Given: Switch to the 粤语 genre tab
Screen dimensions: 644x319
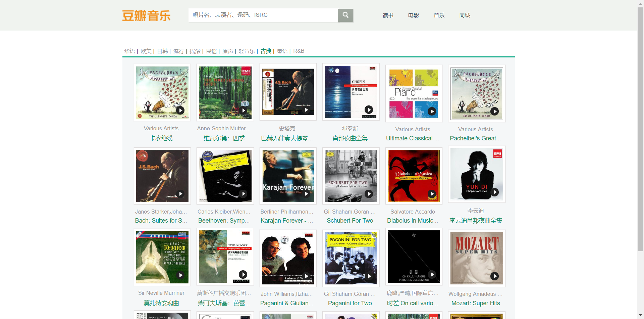Looking at the screenshot, I should tap(282, 51).
